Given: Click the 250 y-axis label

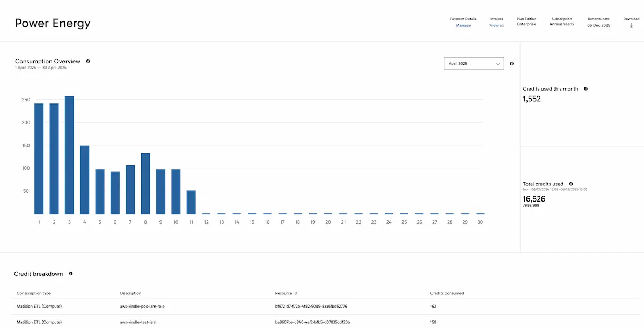Looking at the screenshot, I should [x=26, y=100].
